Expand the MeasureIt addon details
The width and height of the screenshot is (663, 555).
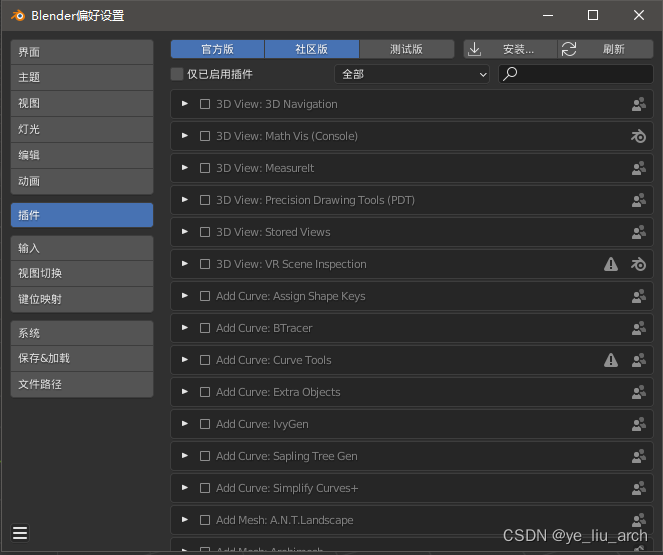(x=185, y=168)
